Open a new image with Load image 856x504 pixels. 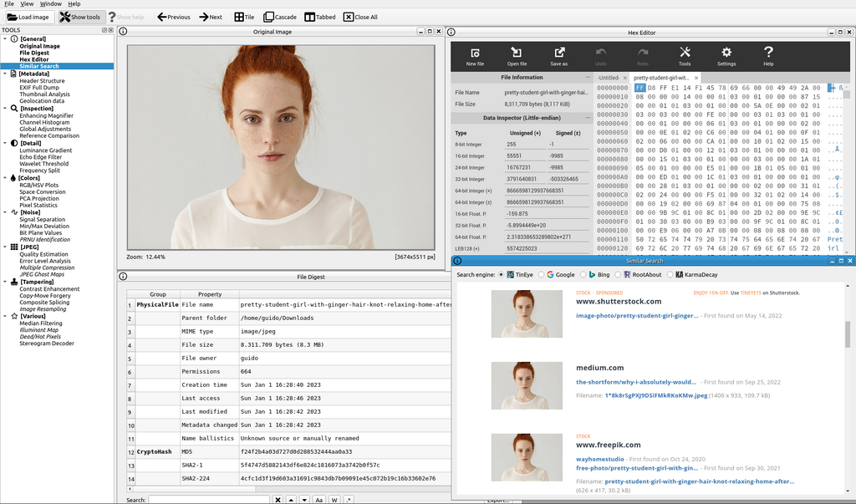pyautogui.click(x=29, y=16)
